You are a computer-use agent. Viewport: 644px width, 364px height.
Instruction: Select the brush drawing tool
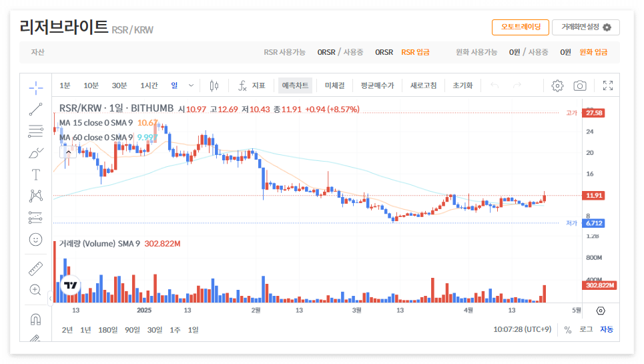coord(36,153)
